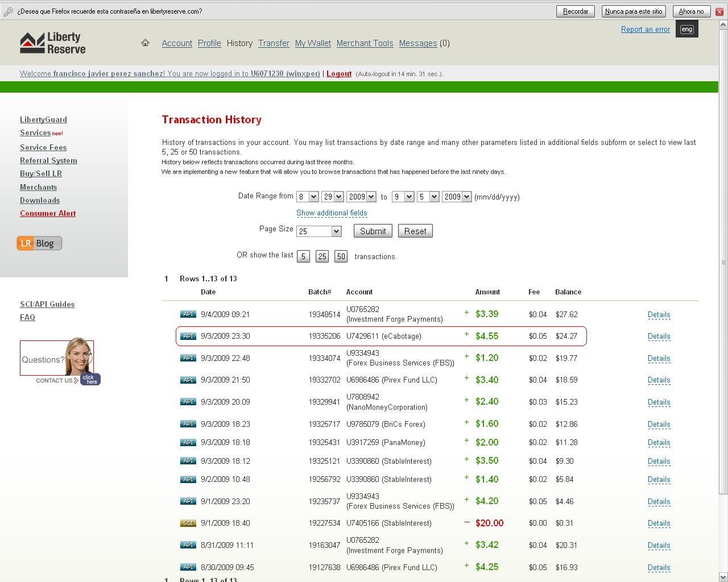Open Service Fees in sidebar

pos(43,147)
